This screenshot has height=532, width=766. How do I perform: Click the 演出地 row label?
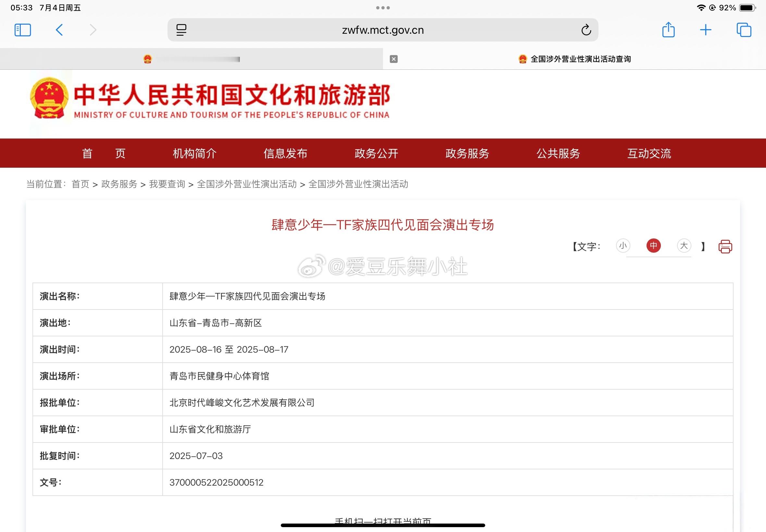(55, 323)
